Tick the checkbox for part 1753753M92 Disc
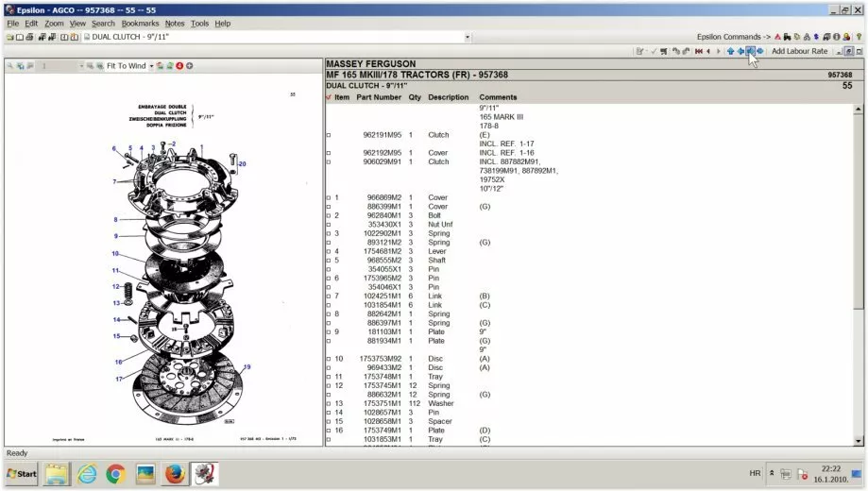Image resolution: width=868 pixels, height=491 pixels. click(329, 359)
